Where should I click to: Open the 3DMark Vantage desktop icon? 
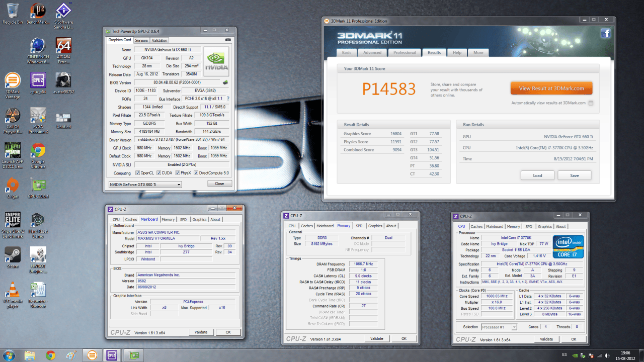[13, 86]
